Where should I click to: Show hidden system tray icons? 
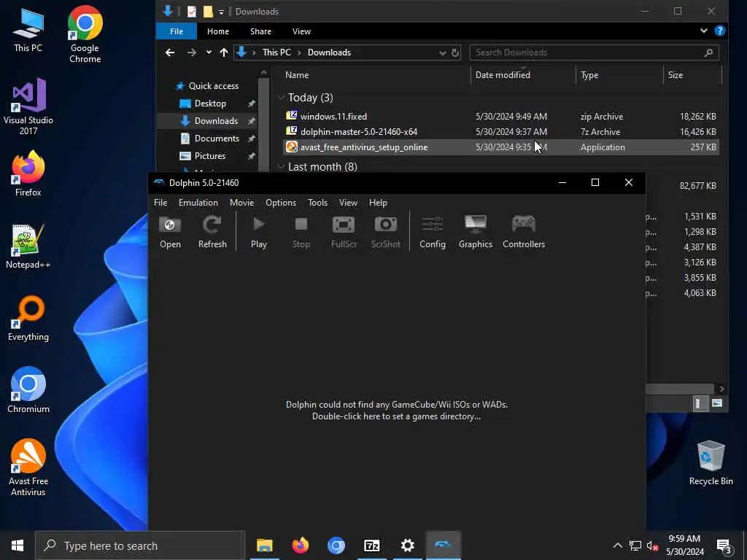(617, 545)
